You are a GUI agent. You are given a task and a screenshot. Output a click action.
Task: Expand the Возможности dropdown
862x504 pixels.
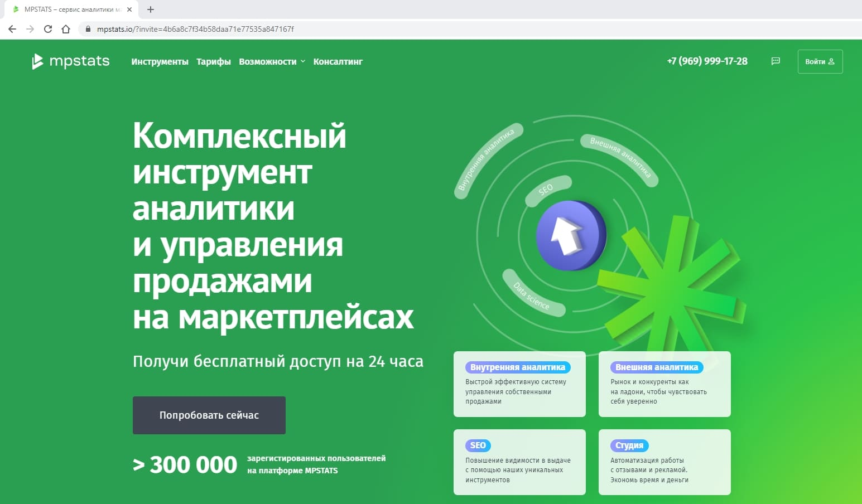[272, 62]
